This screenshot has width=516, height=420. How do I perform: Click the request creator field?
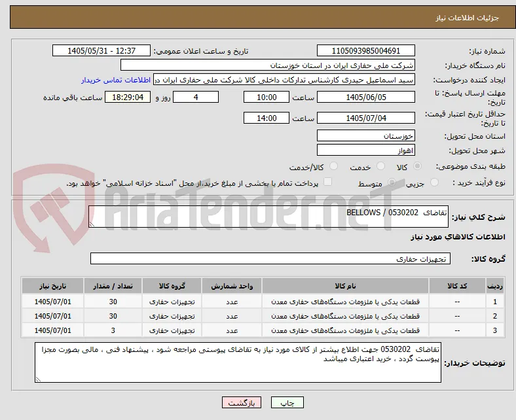point(284,80)
